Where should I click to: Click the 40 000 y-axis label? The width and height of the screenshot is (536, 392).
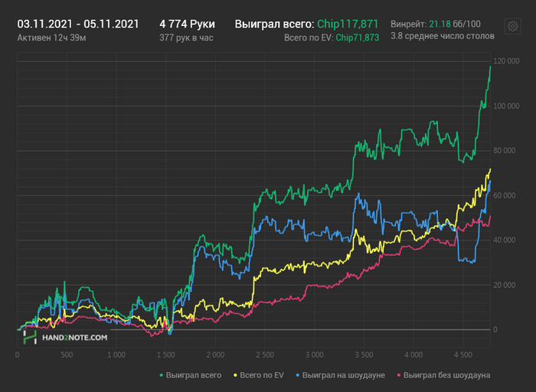coord(504,240)
